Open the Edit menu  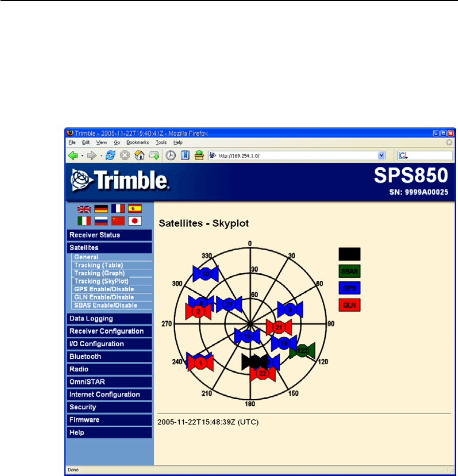pyautogui.click(x=86, y=142)
